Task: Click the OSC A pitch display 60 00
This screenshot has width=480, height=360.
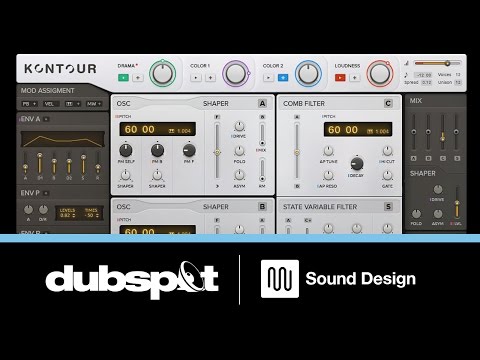Action: tap(158, 129)
